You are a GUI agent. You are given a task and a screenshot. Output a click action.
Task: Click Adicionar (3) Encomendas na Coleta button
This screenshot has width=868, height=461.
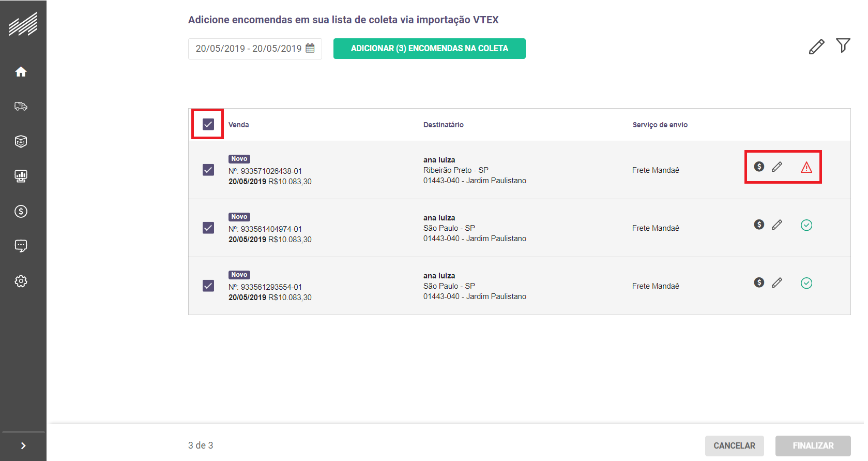[x=429, y=49]
